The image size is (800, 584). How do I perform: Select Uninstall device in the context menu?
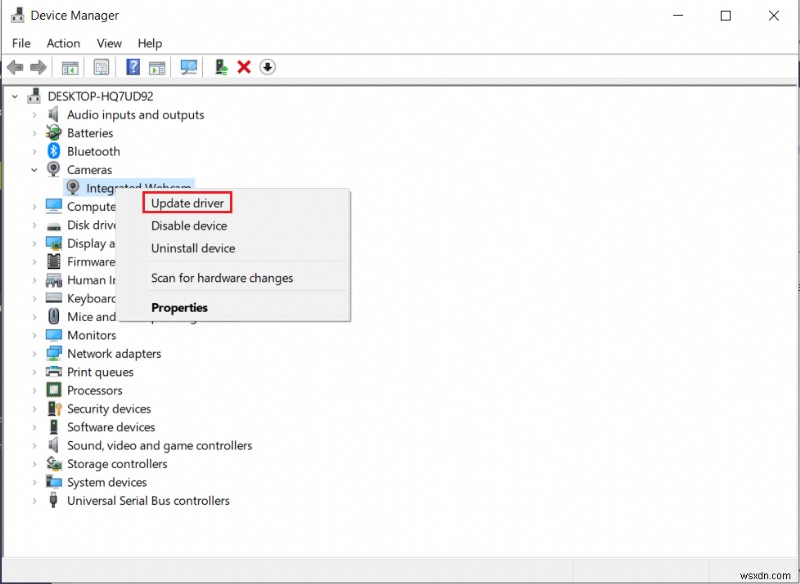pyautogui.click(x=192, y=248)
